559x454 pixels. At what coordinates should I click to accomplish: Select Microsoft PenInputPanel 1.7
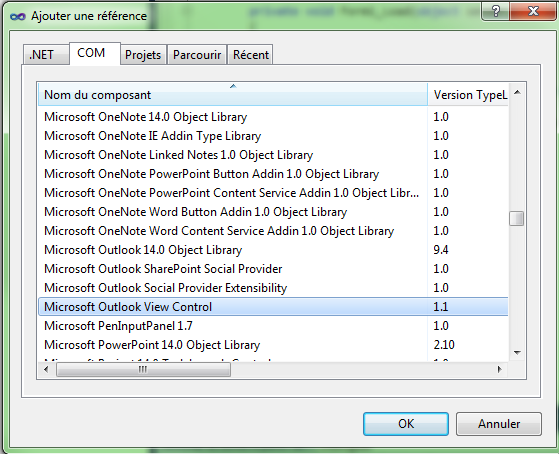pyautogui.click(x=273, y=326)
